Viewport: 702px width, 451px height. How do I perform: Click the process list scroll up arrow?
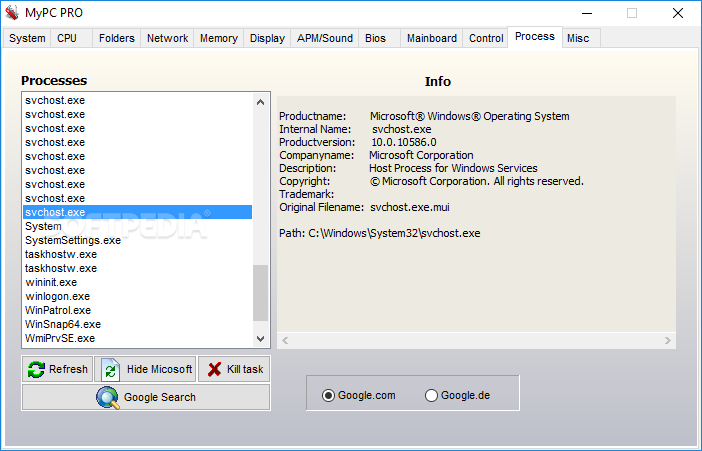[261, 102]
